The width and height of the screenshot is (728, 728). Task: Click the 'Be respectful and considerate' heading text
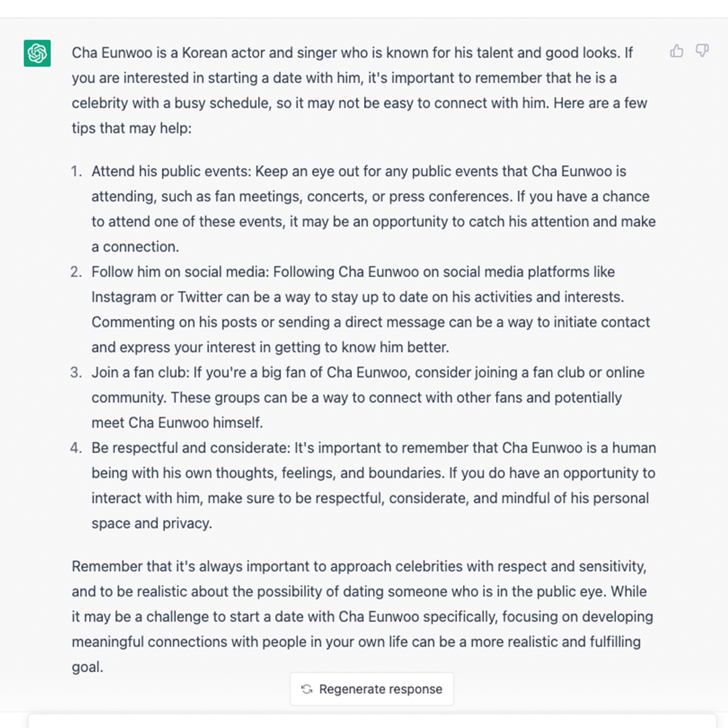coord(191,448)
